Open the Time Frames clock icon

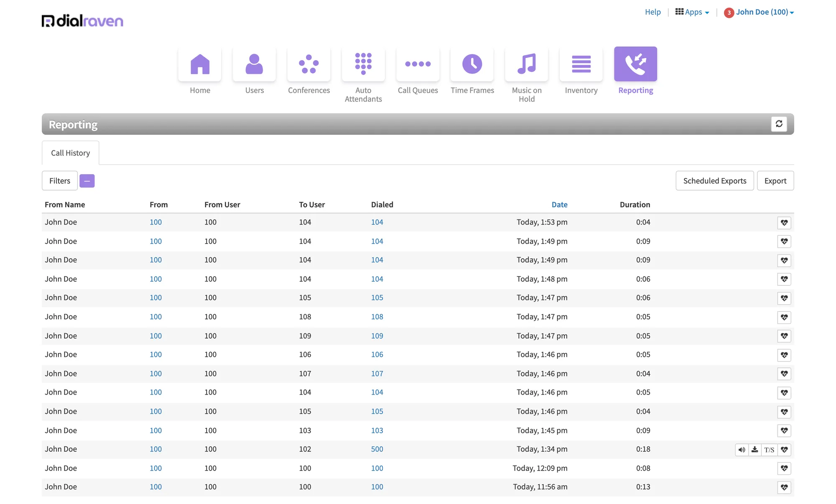coord(472,64)
